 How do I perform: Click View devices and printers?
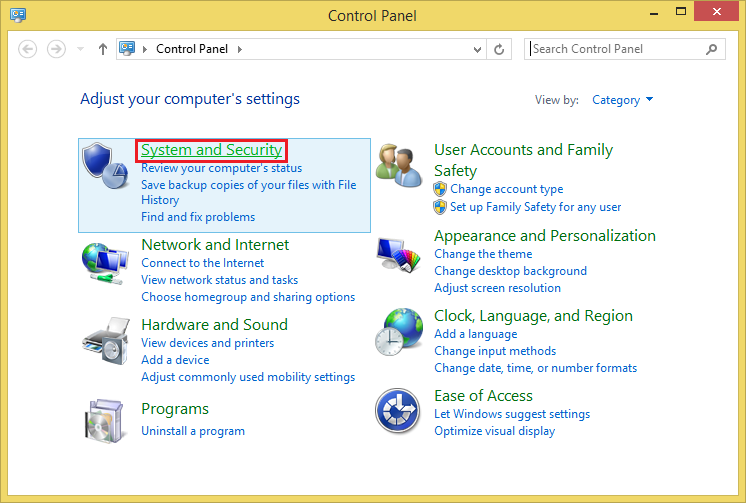pos(207,343)
